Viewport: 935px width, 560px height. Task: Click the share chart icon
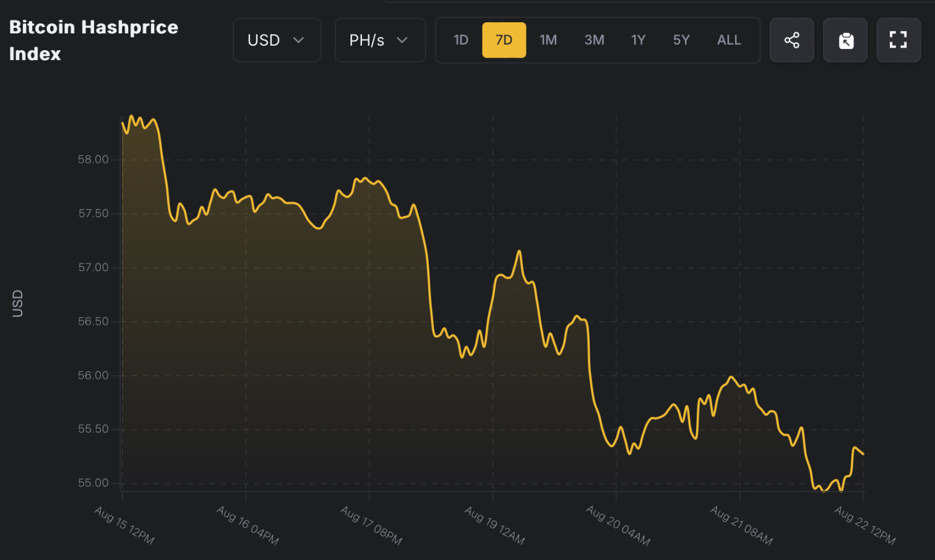pos(791,40)
